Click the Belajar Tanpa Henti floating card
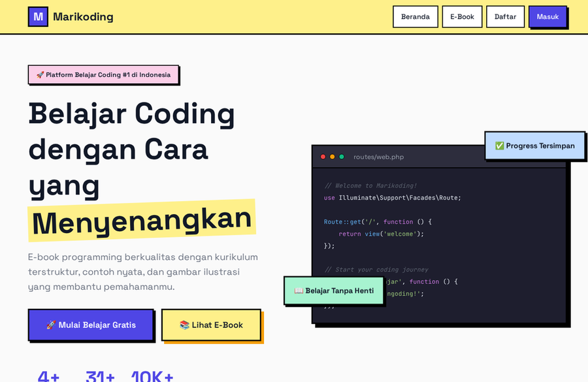588x382 pixels. tap(334, 291)
